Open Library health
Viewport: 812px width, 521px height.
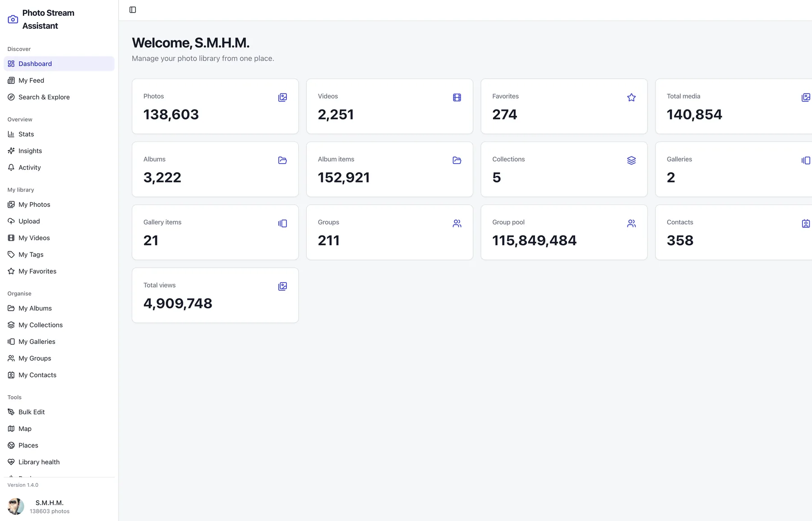click(59, 462)
